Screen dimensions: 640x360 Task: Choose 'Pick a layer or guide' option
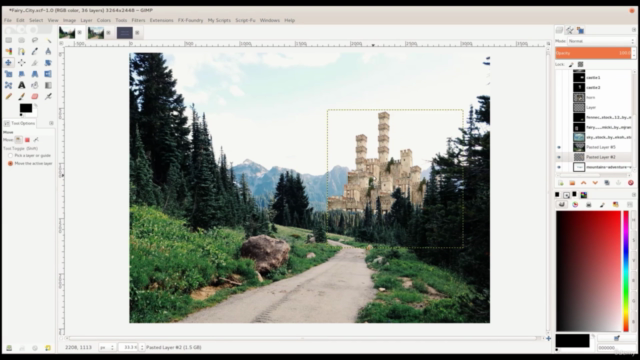click(x=29, y=156)
